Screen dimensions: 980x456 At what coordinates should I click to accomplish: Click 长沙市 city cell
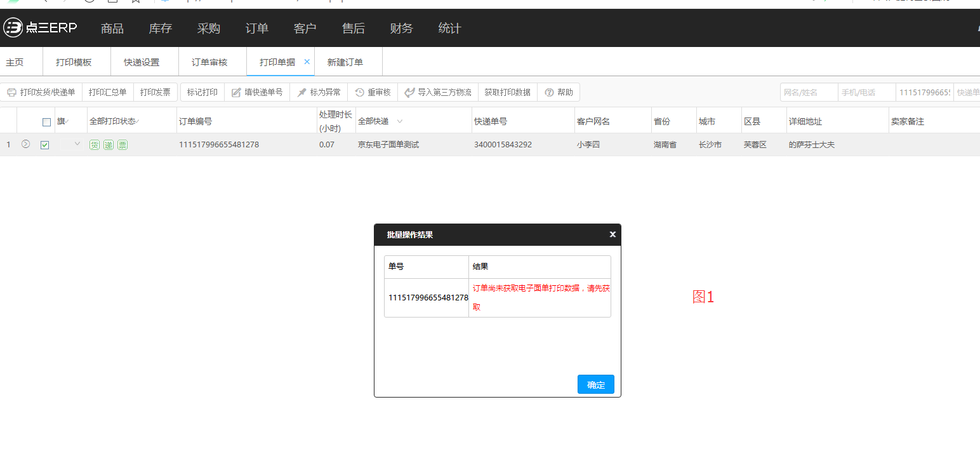[x=710, y=145]
